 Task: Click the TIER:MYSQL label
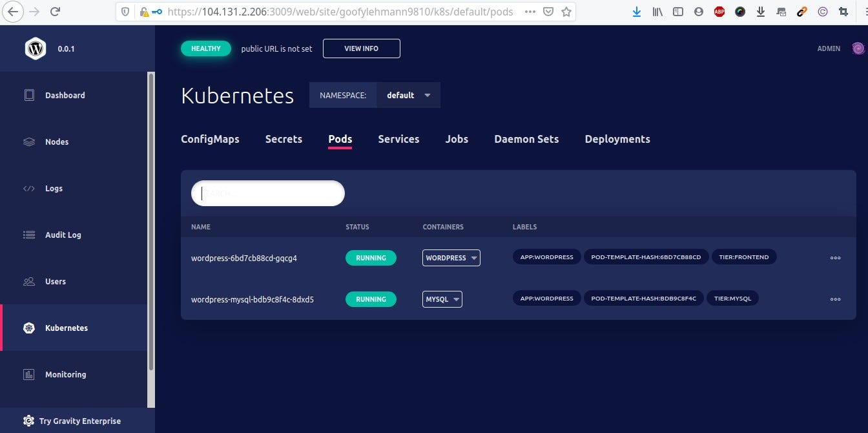pos(732,299)
